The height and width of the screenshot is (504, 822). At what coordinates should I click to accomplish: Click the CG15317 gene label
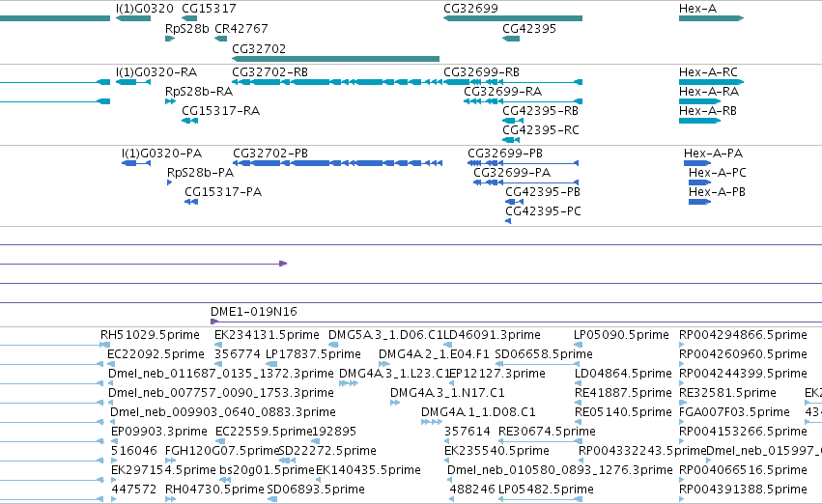209,9
